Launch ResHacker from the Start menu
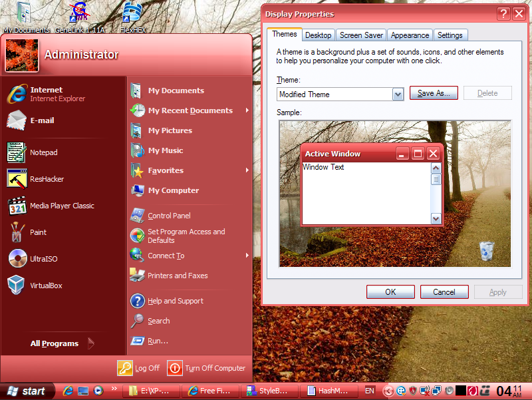 pyautogui.click(x=63, y=179)
